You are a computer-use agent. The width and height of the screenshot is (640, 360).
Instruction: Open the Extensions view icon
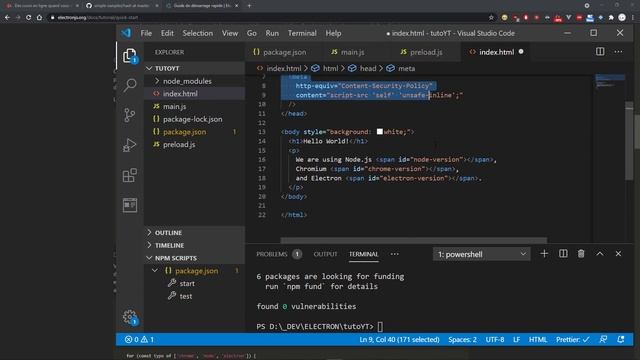point(130,176)
